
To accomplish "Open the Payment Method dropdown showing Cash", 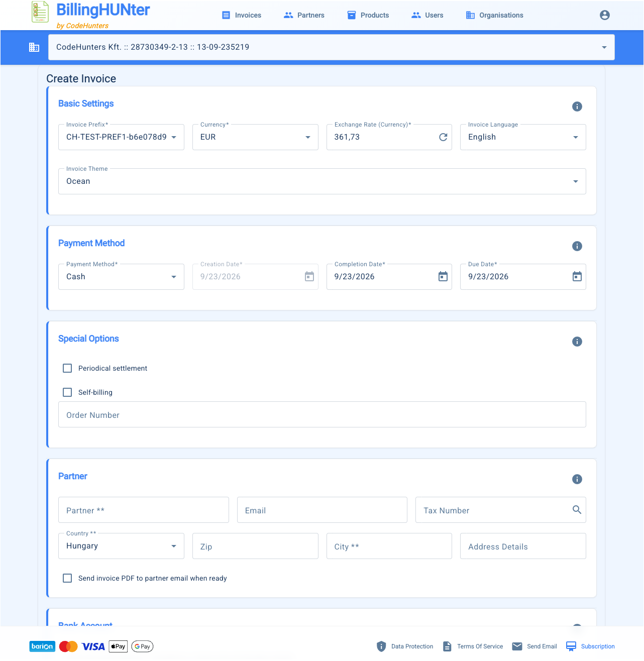I will pos(121,277).
